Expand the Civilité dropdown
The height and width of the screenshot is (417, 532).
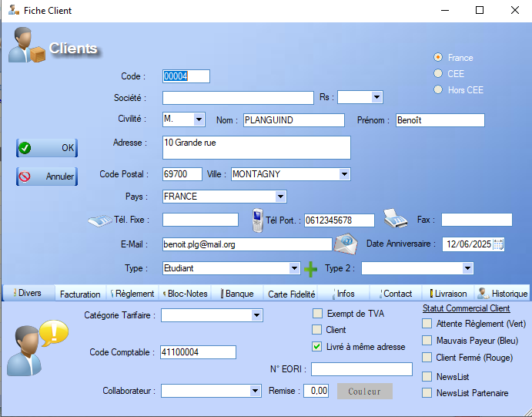click(x=199, y=119)
